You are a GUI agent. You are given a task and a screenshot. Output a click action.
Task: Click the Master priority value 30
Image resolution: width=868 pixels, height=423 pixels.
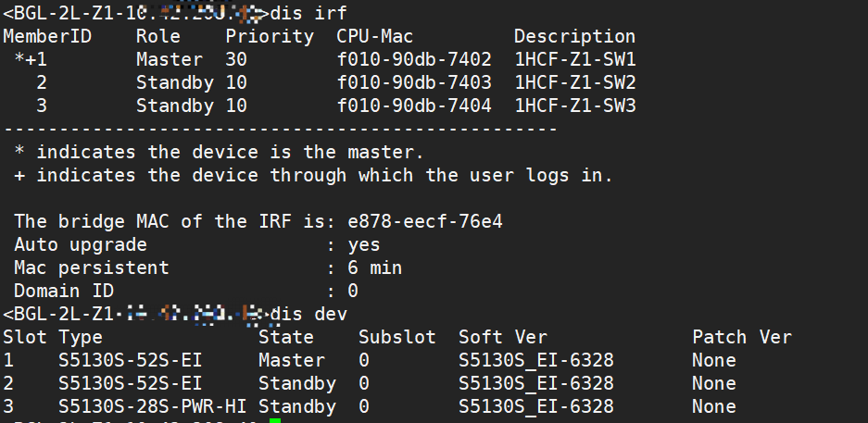(236, 59)
